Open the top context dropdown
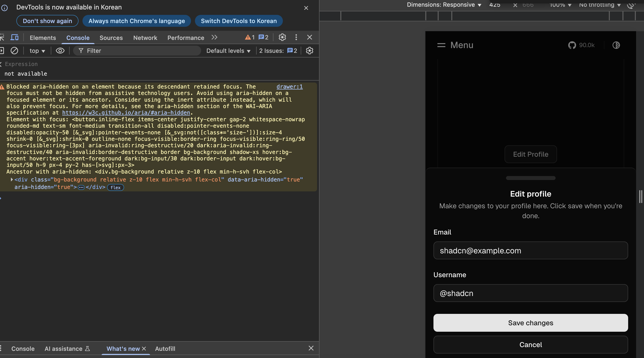Image resolution: width=644 pixels, height=358 pixels. point(37,51)
